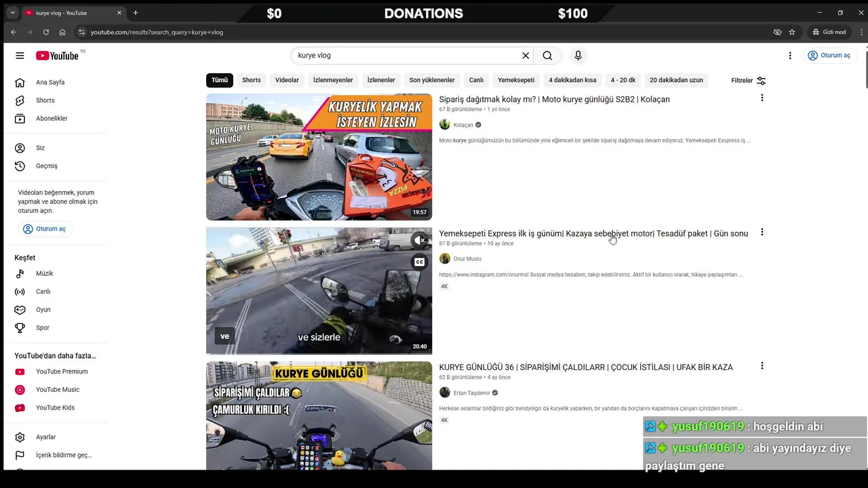
Task: Click Oturum aç button in sidebar
Action: [x=45, y=229]
